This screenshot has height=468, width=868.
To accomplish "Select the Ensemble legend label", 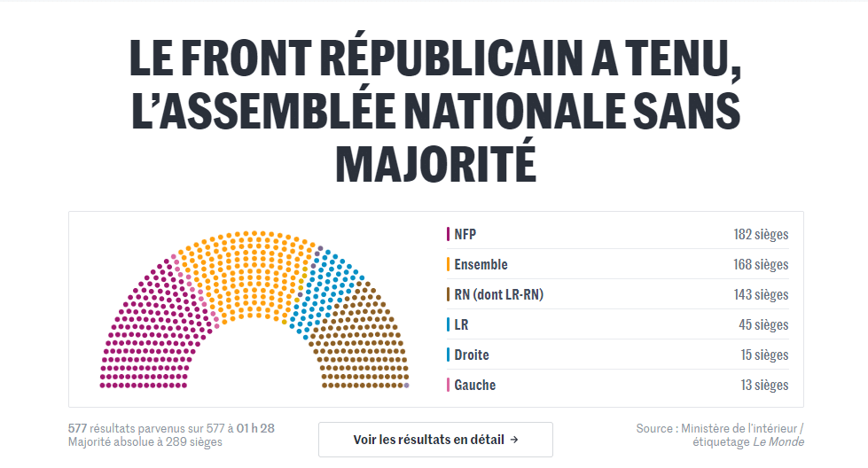I will [x=481, y=264].
